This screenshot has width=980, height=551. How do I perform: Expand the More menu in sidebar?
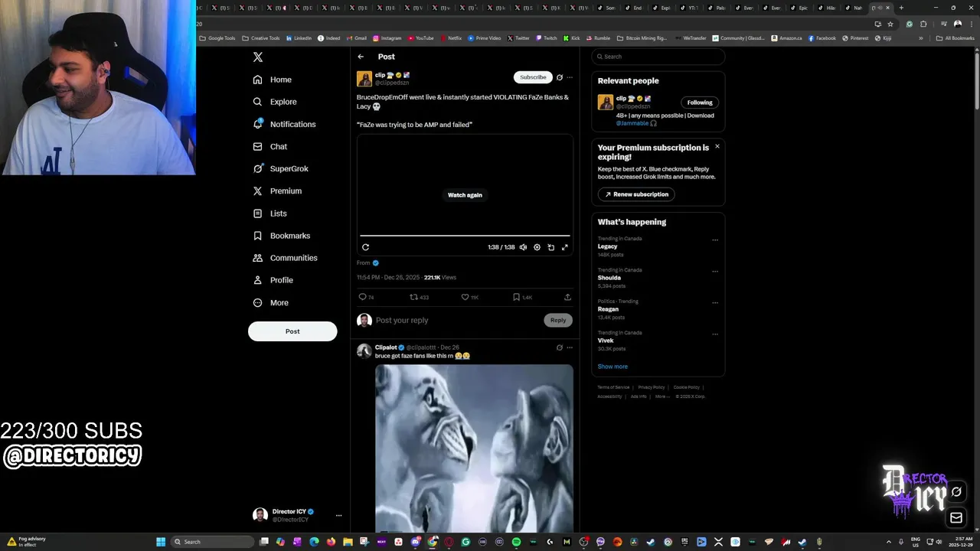coord(270,302)
